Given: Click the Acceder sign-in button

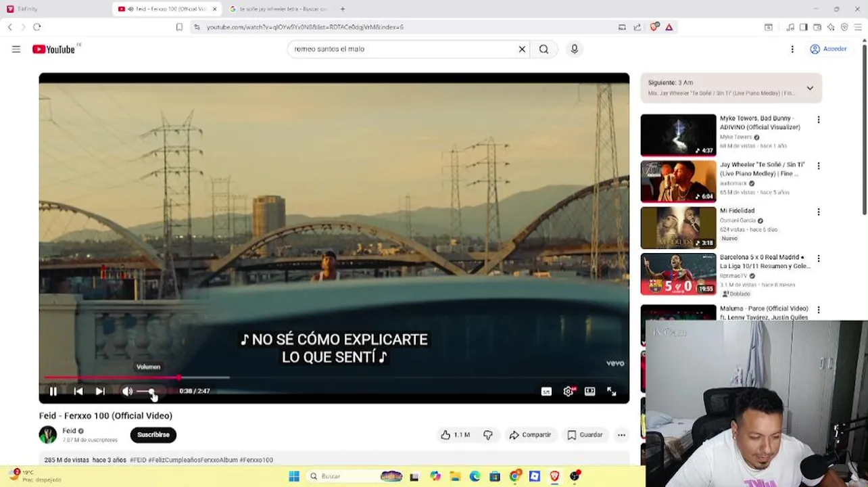Looking at the screenshot, I should point(829,49).
